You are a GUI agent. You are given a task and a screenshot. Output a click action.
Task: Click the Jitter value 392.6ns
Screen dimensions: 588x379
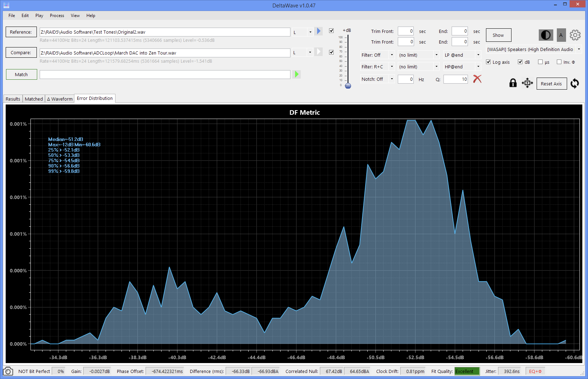click(x=509, y=371)
